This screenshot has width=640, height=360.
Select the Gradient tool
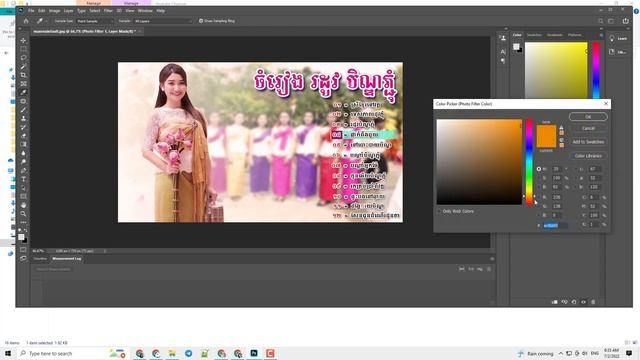click(x=23, y=144)
